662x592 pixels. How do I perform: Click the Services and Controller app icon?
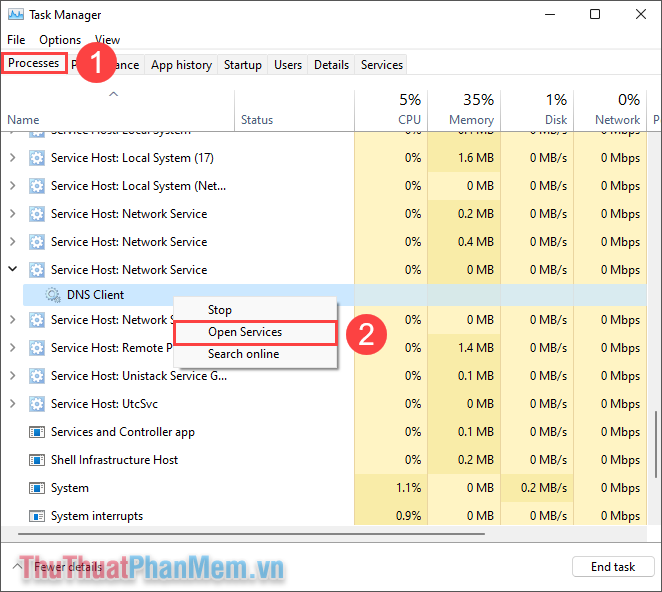(37, 432)
